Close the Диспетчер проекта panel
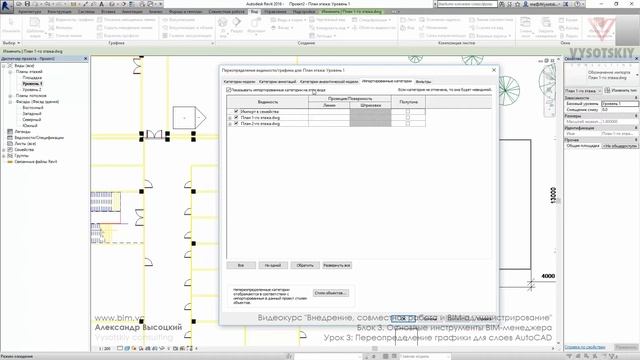Viewport: 640px width, 360px height. point(85,59)
